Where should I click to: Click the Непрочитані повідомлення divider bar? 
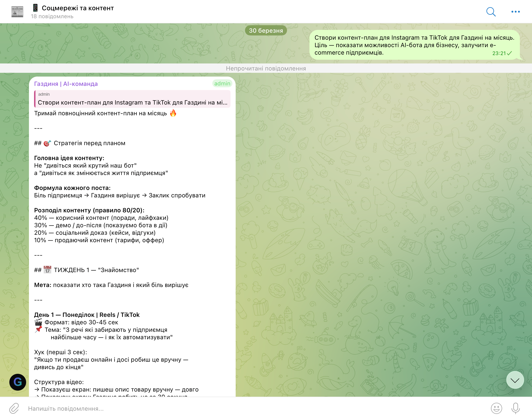[266, 68]
